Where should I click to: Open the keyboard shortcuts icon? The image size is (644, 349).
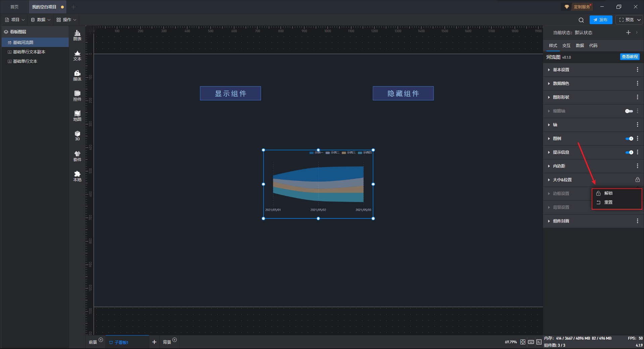(531, 342)
